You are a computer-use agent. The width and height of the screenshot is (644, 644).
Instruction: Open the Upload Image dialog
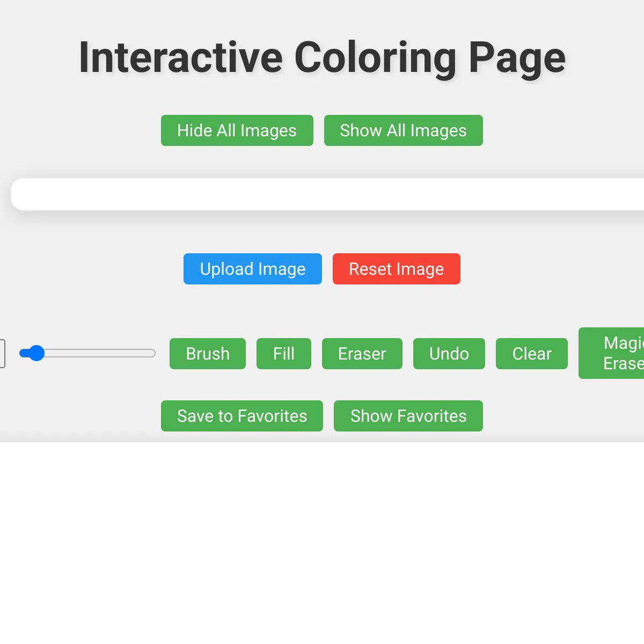point(252,269)
